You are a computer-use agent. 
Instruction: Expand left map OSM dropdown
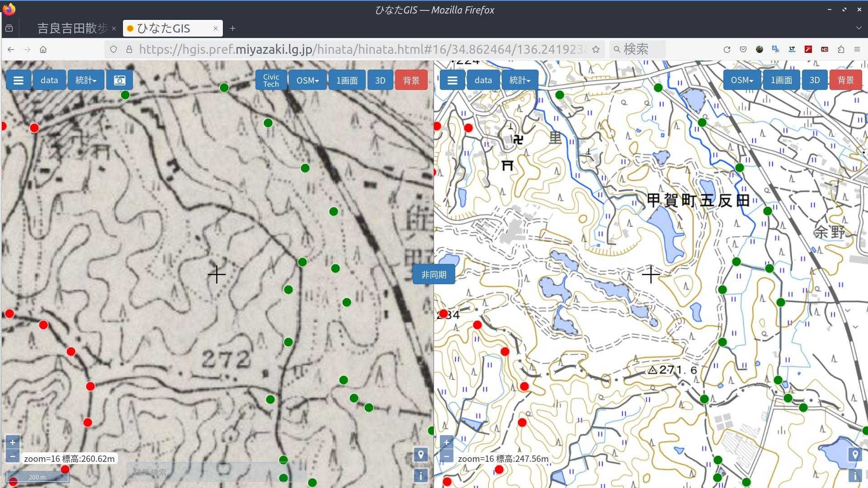[307, 80]
